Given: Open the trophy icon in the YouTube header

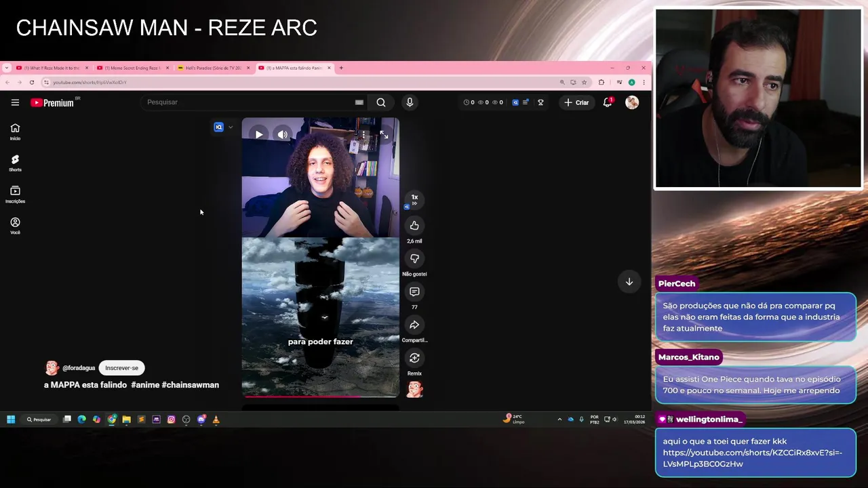Looking at the screenshot, I should (540, 102).
